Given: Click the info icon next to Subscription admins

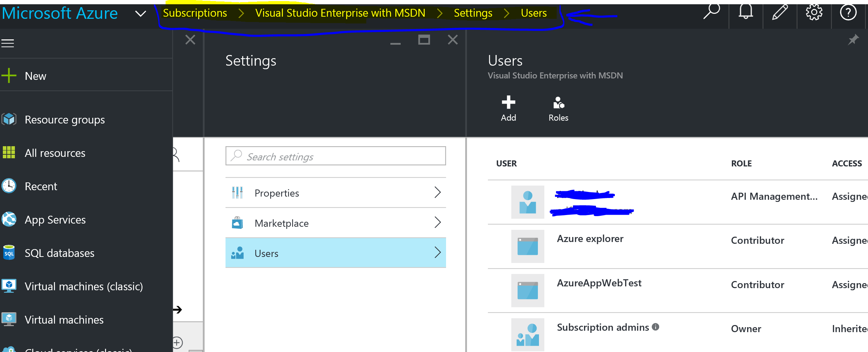Looking at the screenshot, I should [656, 327].
